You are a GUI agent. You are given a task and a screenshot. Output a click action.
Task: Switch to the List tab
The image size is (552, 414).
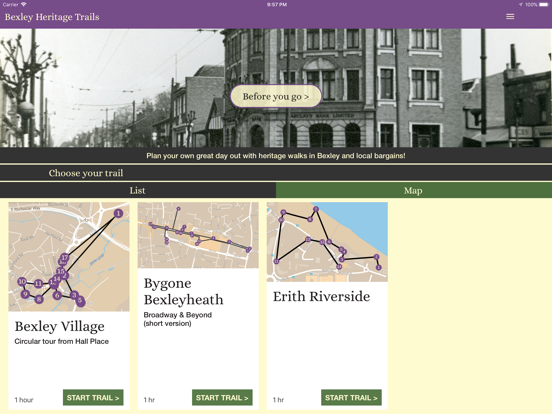[x=138, y=190]
